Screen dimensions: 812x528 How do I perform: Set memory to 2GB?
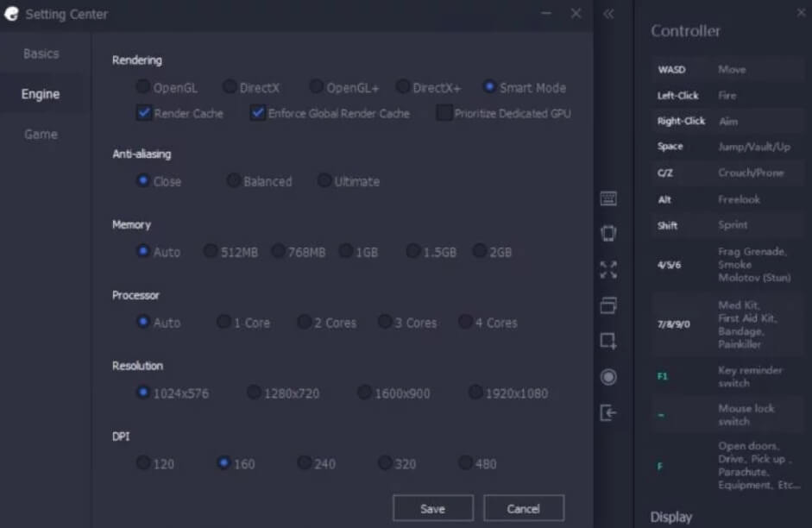(x=480, y=252)
